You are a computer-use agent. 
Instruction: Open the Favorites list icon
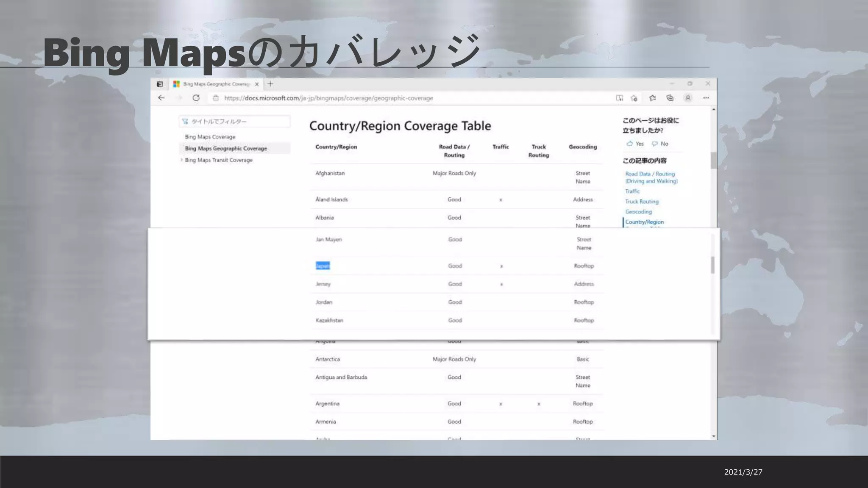tap(652, 98)
